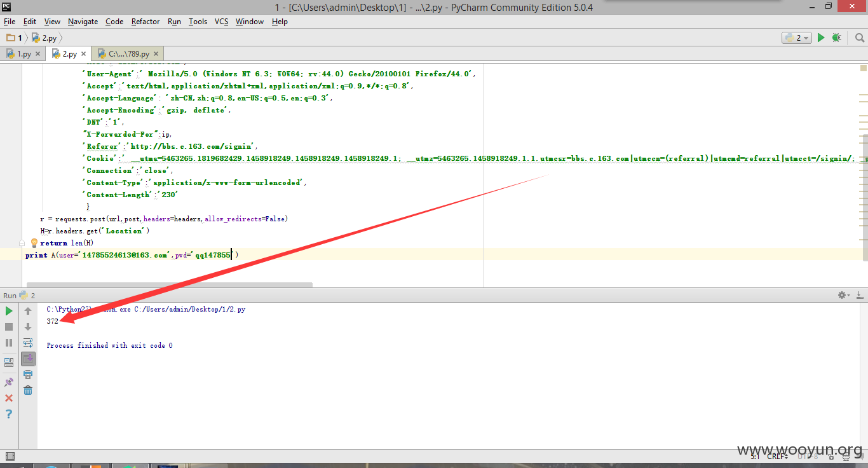Screen dimensions: 868x468
Task: Clear console with trash can icon
Action: 28,390
